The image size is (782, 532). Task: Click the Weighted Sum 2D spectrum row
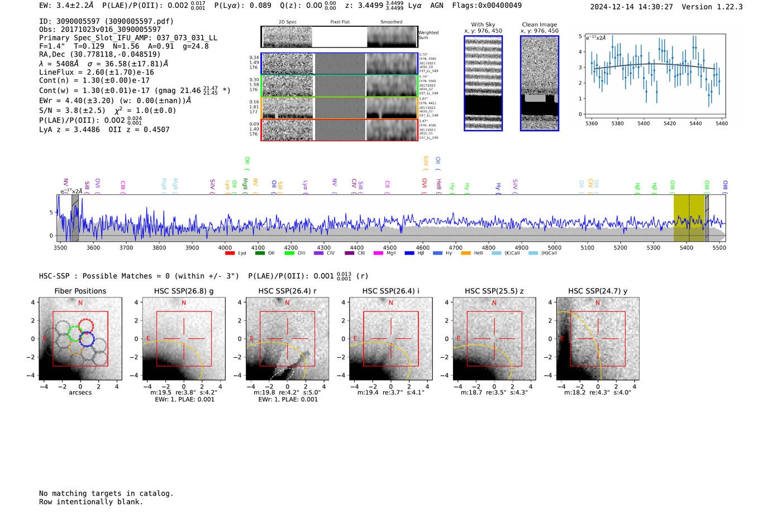(x=340, y=37)
